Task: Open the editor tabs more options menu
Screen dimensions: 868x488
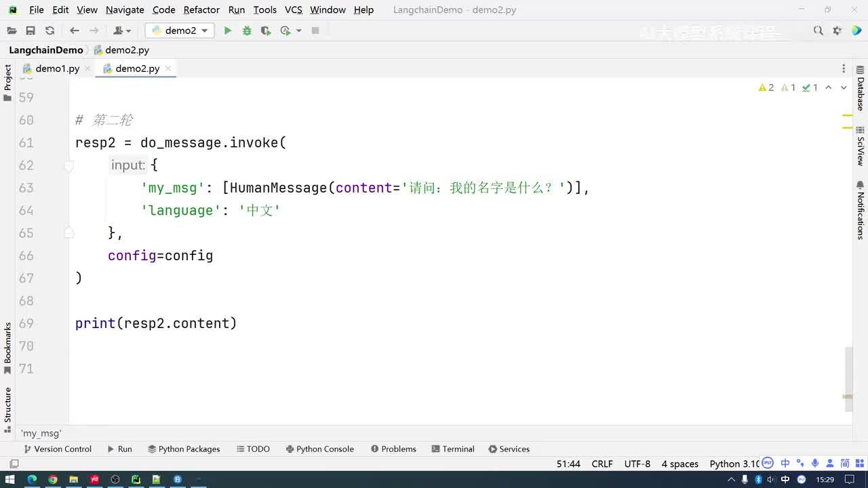Action: 844,68
